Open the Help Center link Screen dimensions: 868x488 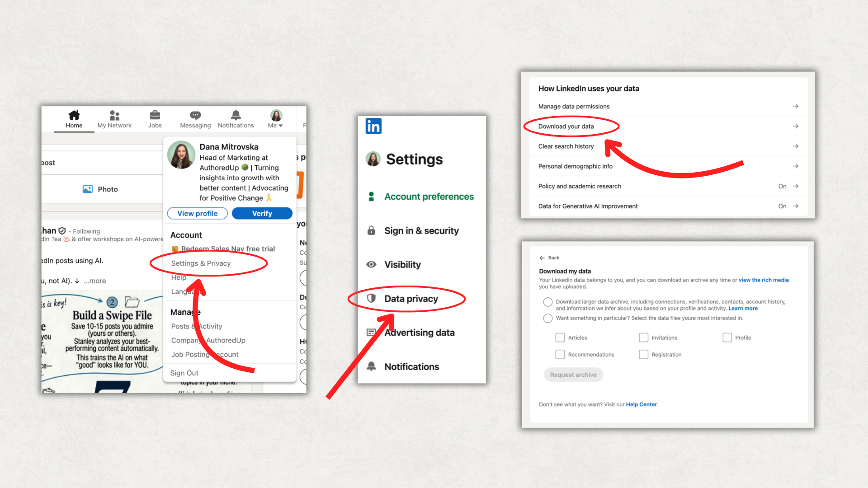(x=641, y=405)
